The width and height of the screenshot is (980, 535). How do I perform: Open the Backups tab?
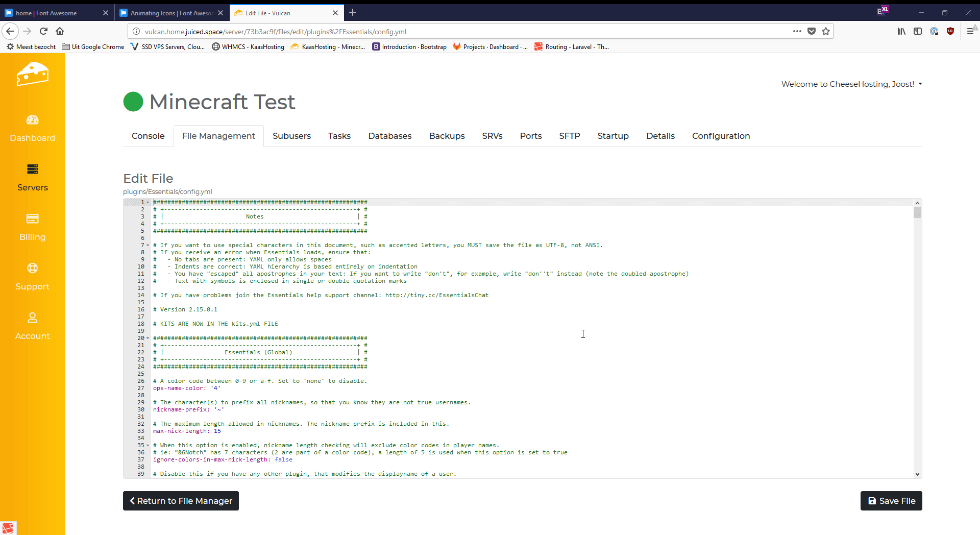click(x=447, y=136)
